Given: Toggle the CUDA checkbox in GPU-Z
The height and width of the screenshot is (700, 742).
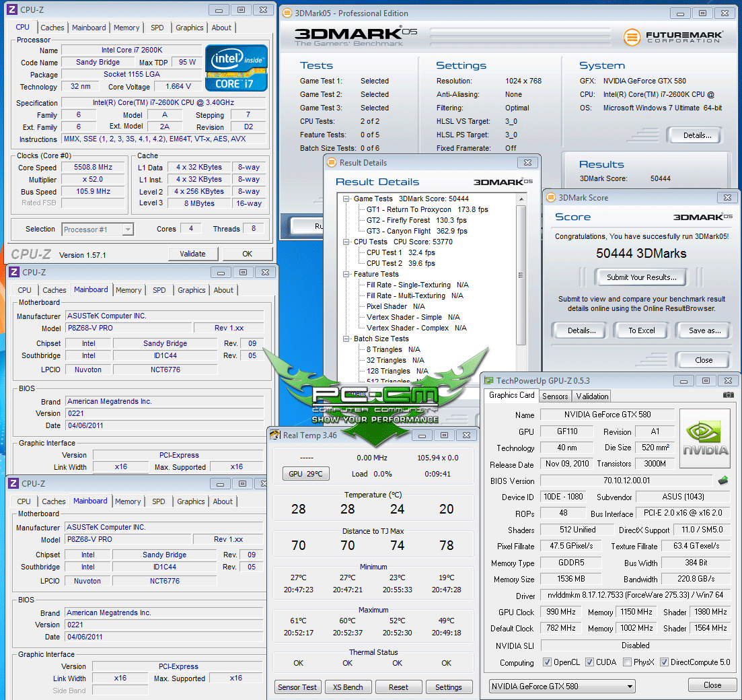Looking at the screenshot, I should (x=589, y=662).
